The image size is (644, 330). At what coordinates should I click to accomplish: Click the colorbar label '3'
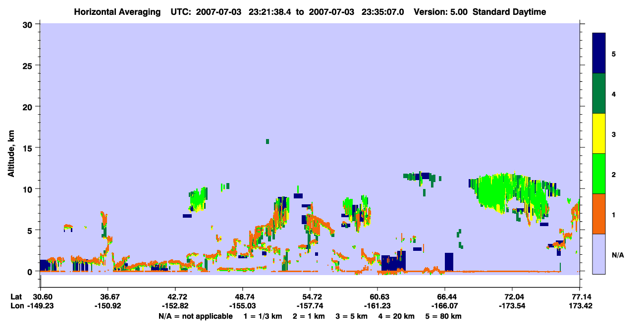(x=614, y=134)
